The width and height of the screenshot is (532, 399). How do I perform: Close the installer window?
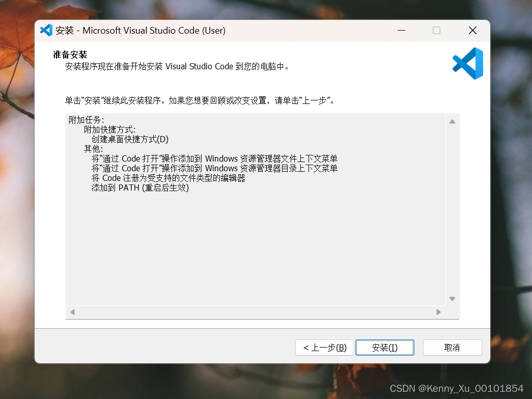(472, 30)
